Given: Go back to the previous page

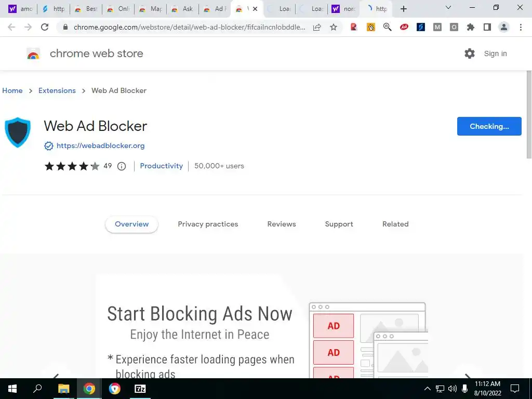Looking at the screenshot, I should pyautogui.click(x=11, y=27).
